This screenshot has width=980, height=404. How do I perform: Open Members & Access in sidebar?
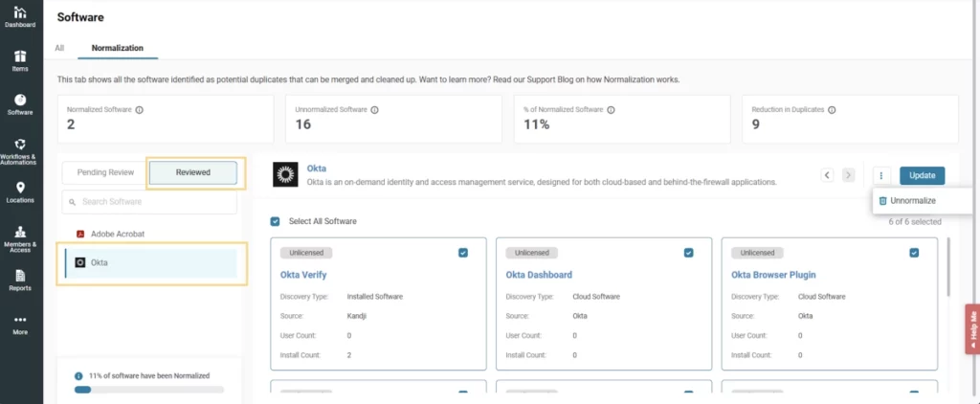click(20, 239)
